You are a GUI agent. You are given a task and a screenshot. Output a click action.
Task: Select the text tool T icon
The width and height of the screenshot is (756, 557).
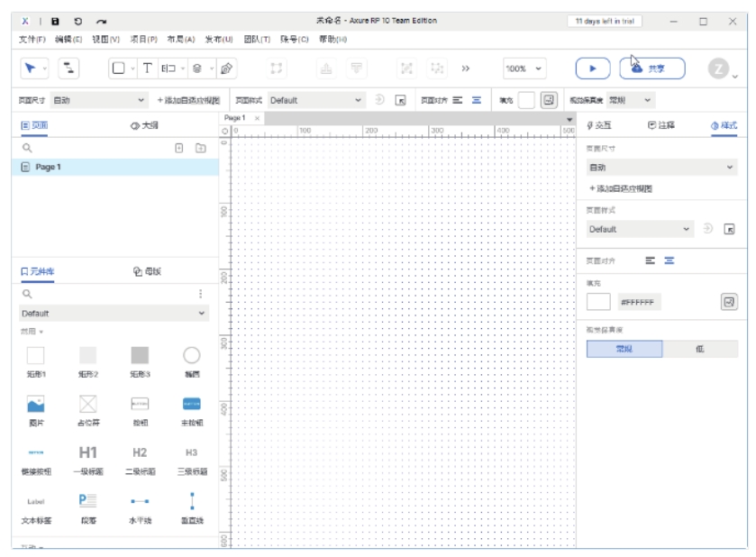click(148, 68)
